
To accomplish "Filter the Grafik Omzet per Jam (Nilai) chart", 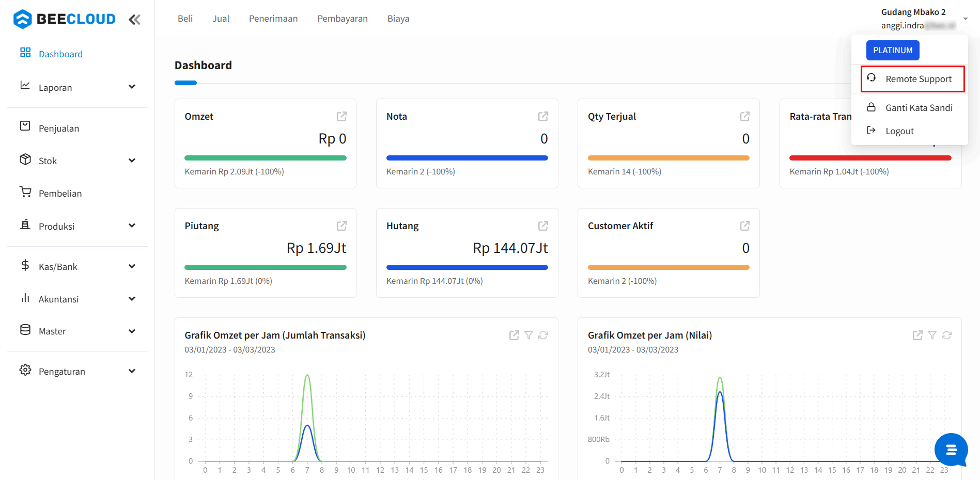I will tap(932, 335).
